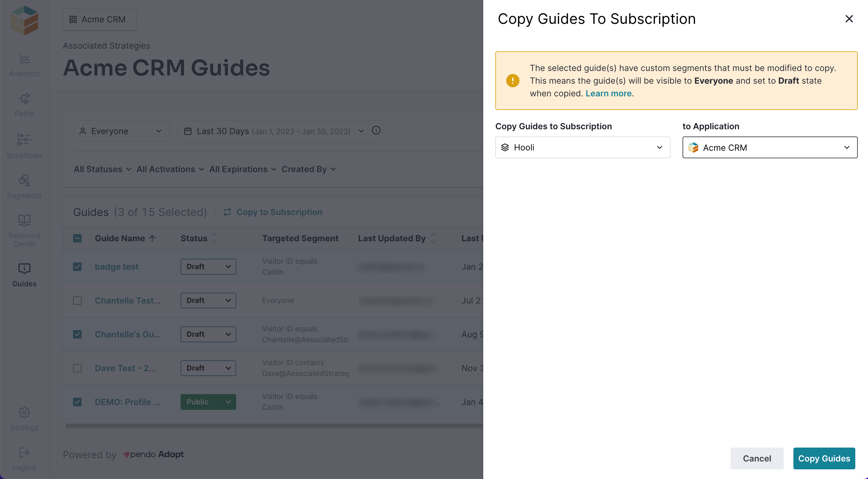Expand the All Activations filter

(x=170, y=169)
